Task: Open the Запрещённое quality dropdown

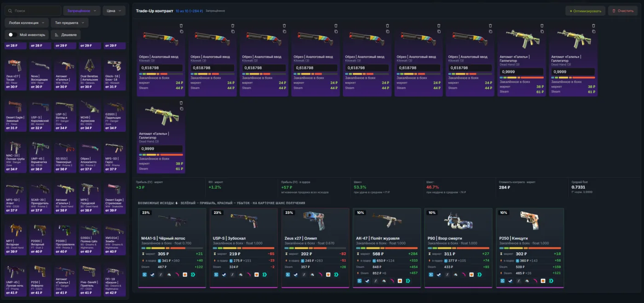Action: [x=82, y=11]
